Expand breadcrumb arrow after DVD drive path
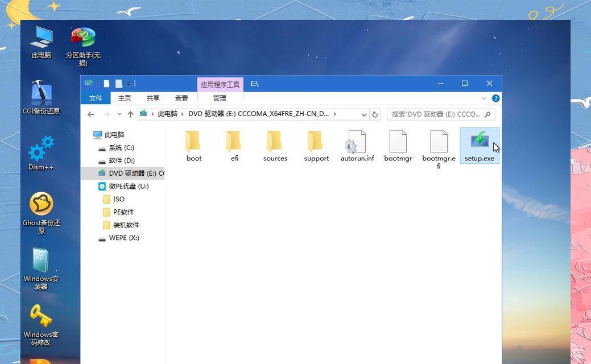 pyautogui.click(x=334, y=114)
